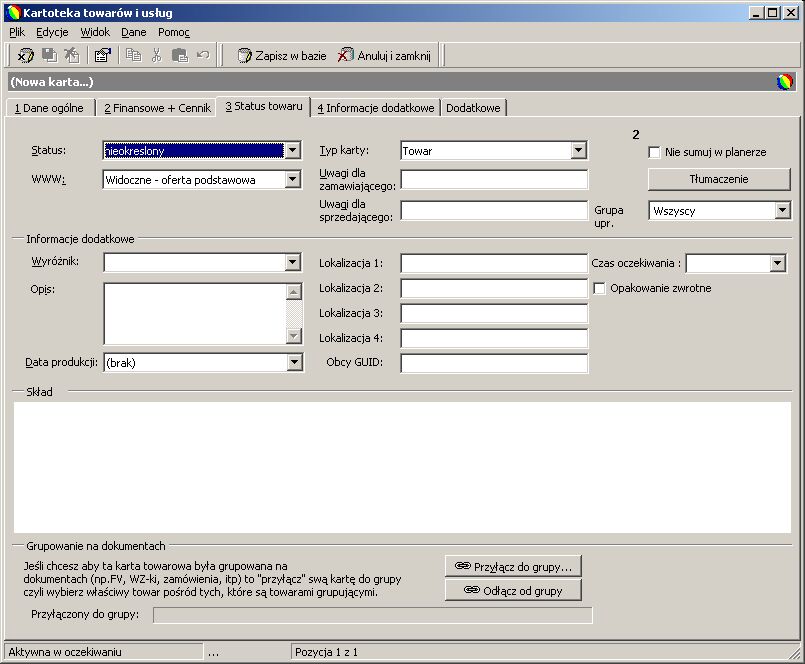
Task: Open the Pomoc menu
Action: click(174, 32)
